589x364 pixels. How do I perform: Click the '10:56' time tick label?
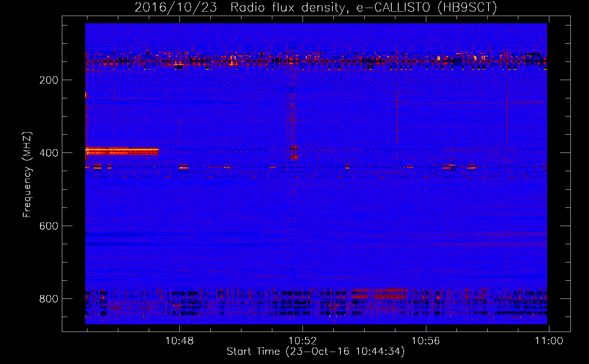click(426, 341)
